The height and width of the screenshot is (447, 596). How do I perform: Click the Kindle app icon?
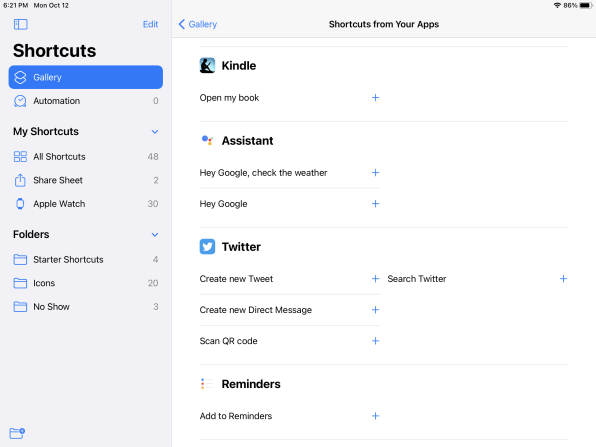tap(207, 65)
